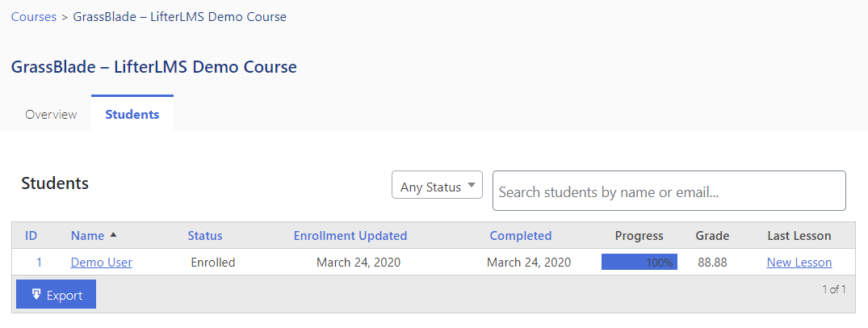The image size is (868, 328).
Task: Click the Name column sort arrow
Action: tap(114, 235)
